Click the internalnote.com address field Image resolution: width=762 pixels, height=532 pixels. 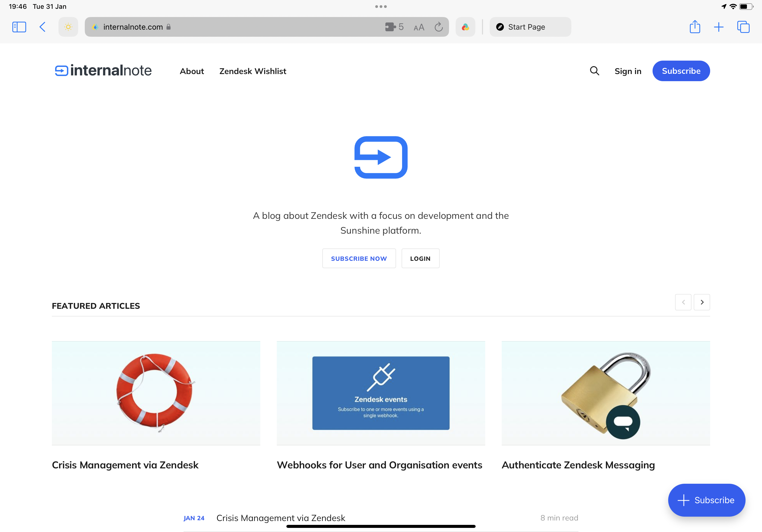pyautogui.click(x=267, y=27)
